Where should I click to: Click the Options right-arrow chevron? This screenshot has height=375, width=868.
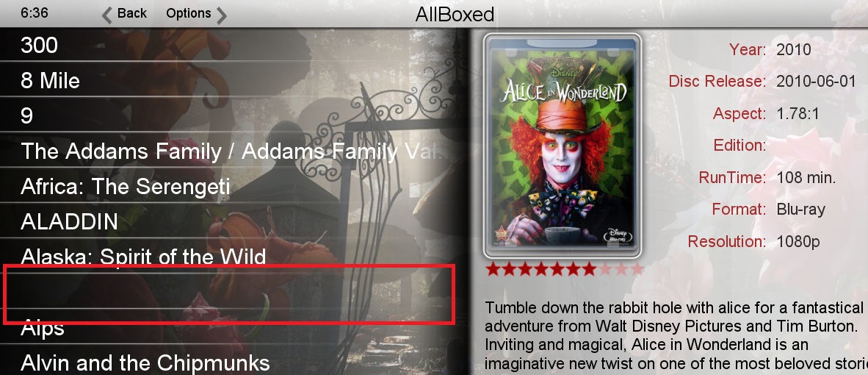222,15
